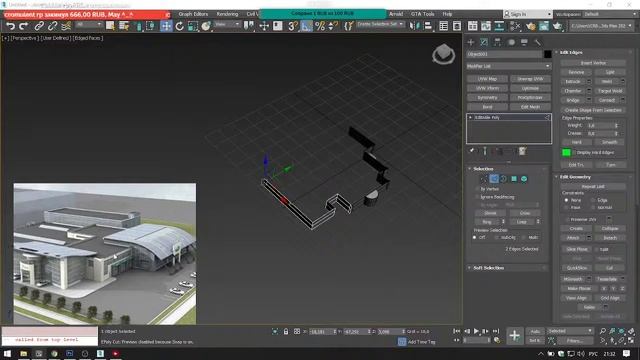Activate the Select and Rotate tool
The image size is (640, 360).
180,27
